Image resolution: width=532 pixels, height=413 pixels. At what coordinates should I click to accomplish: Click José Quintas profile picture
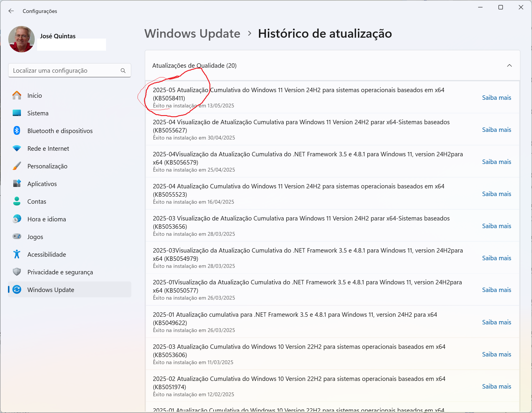(x=22, y=39)
